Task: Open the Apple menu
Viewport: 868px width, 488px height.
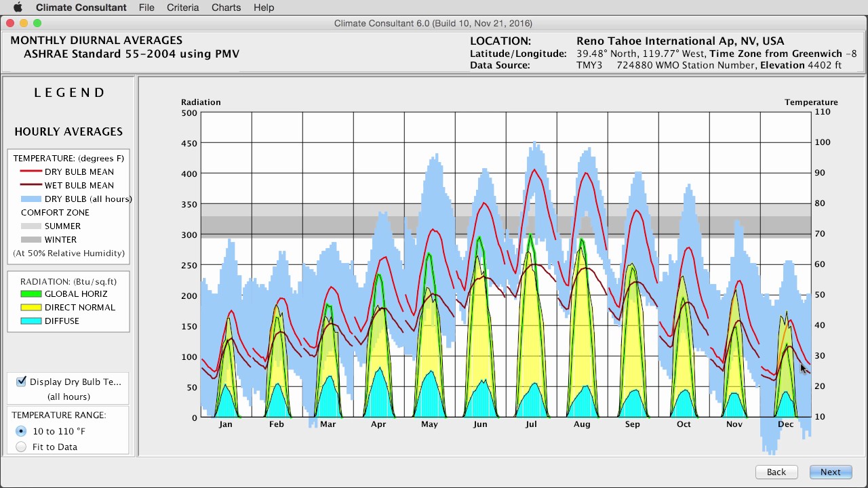Action: point(18,7)
